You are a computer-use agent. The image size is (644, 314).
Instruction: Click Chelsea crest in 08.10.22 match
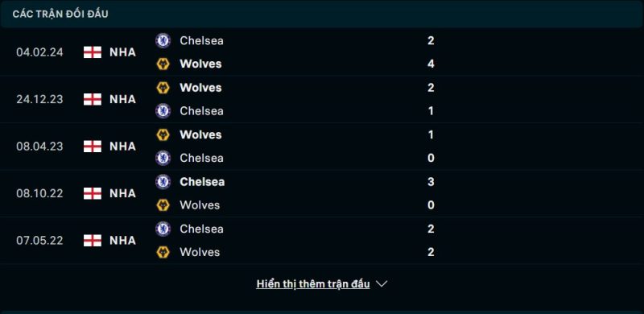tap(163, 182)
